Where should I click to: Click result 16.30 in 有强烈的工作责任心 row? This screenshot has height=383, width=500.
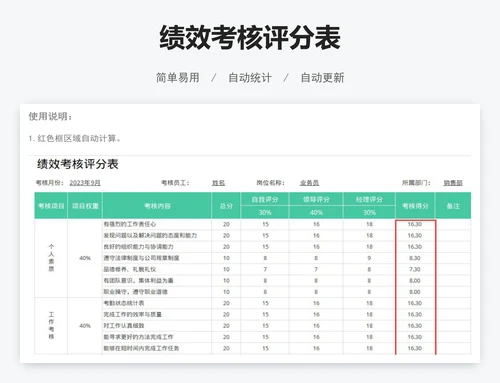415,224
